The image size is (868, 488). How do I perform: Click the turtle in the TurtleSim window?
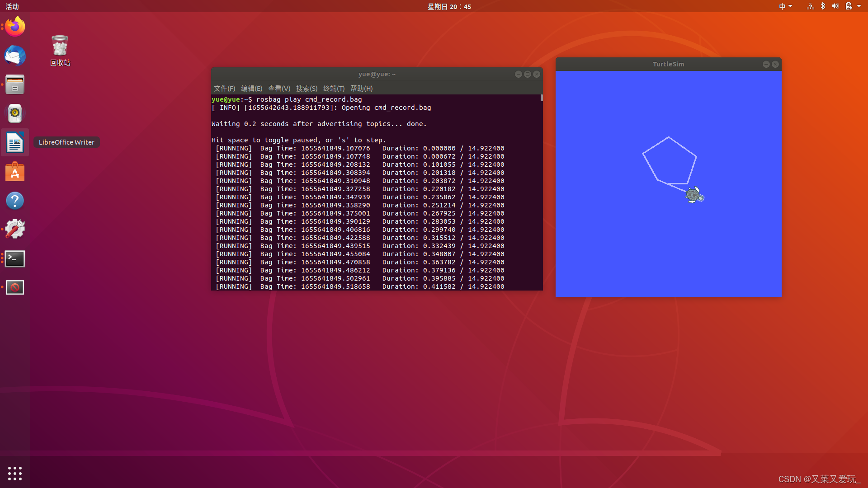pos(694,195)
